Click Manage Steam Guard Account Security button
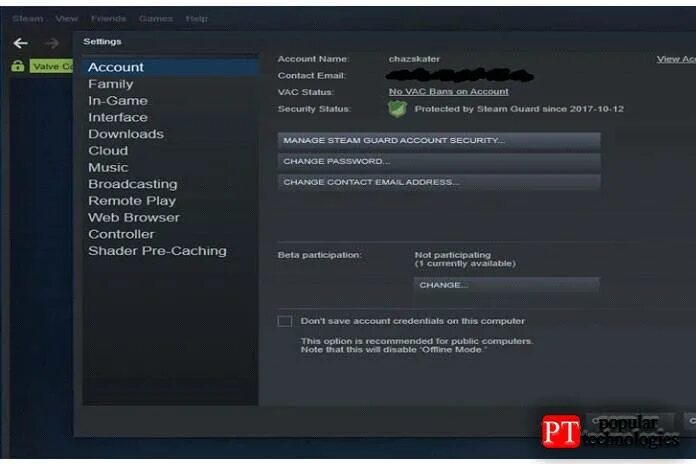696x464 pixels. click(439, 140)
